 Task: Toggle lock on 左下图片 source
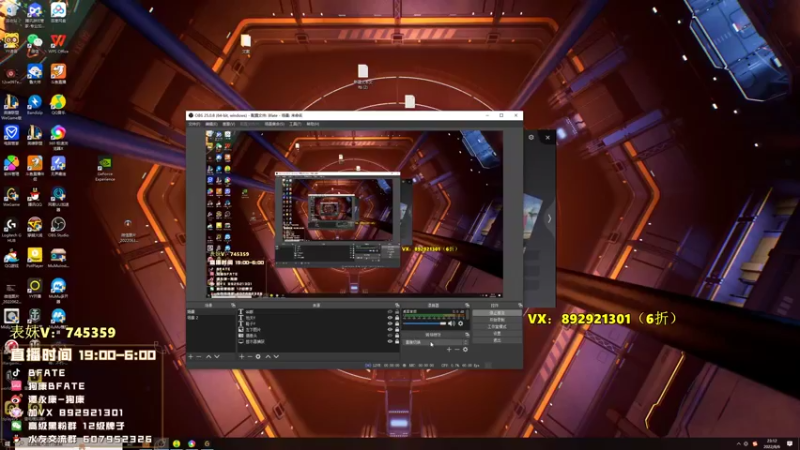(397, 330)
